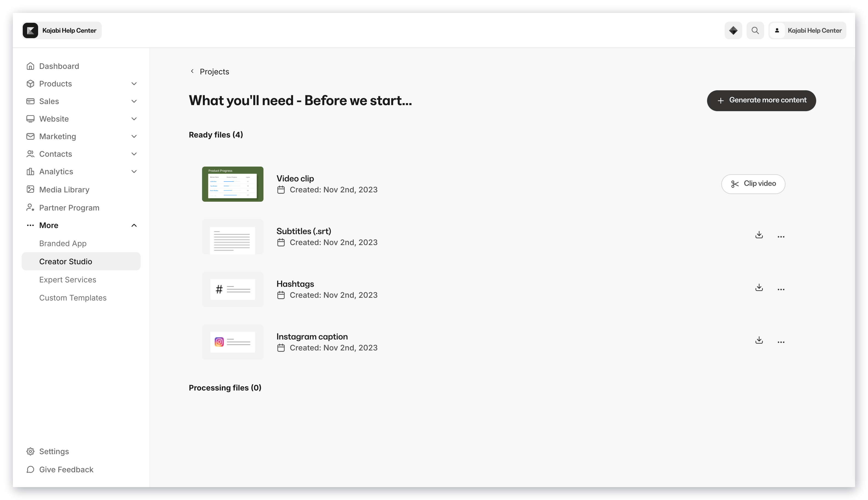Viewport: 868px width, 500px height.
Task: Click the Dashboard home icon
Action: pos(30,66)
